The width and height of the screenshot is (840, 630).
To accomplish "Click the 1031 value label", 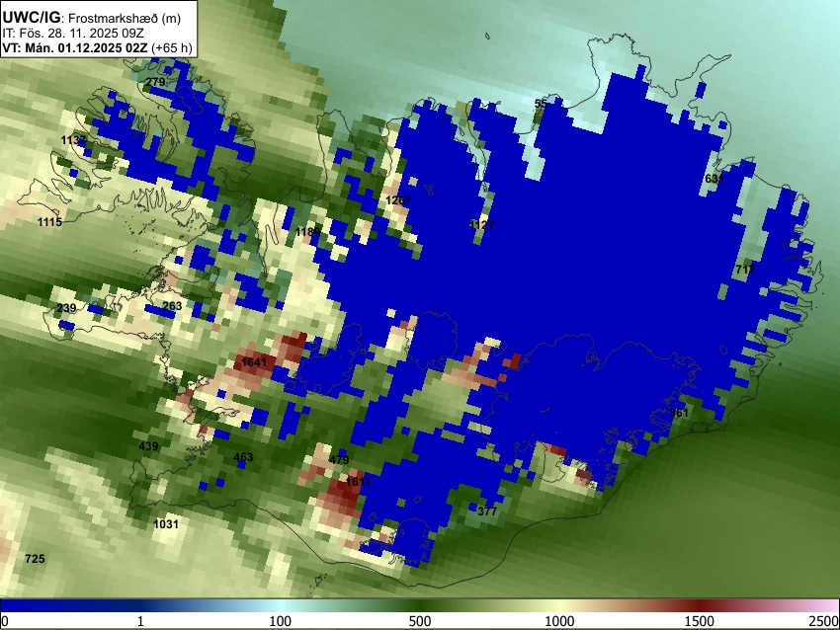I will pyautogui.click(x=166, y=524).
